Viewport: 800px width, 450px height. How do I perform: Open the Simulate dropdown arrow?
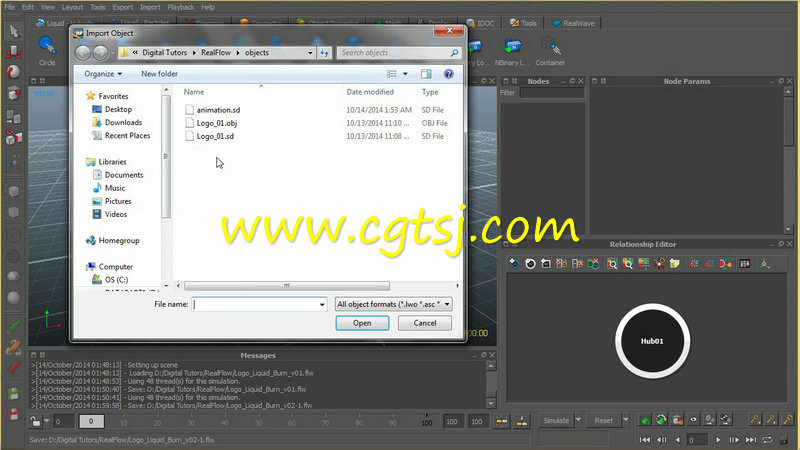[578, 420]
